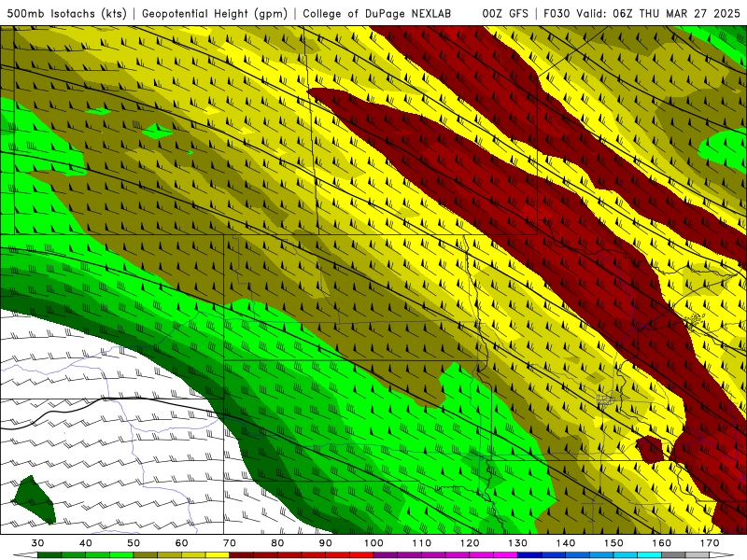747x560 pixels.
Task: Click the legend label '120'
Action: (x=470, y=543)
